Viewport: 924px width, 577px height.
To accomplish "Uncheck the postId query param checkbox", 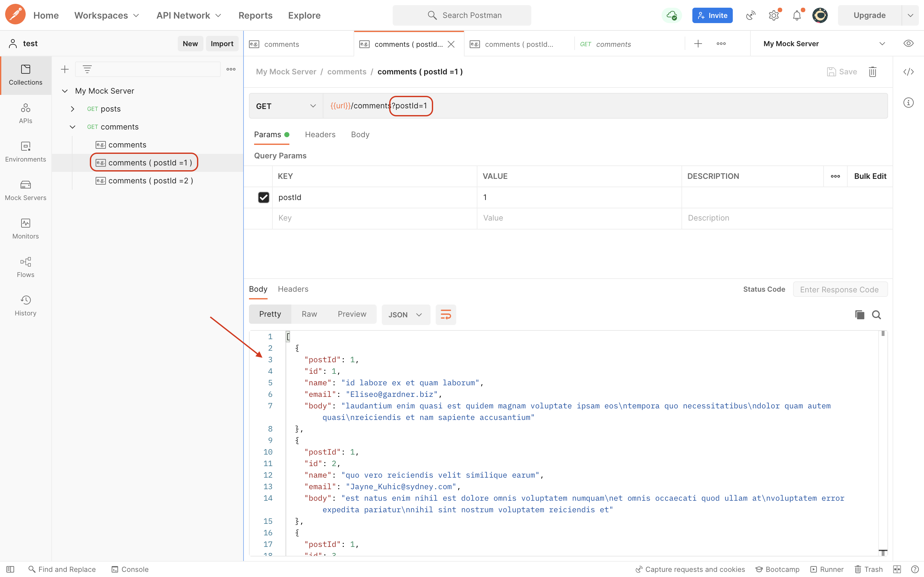I will tap(263, 197).
